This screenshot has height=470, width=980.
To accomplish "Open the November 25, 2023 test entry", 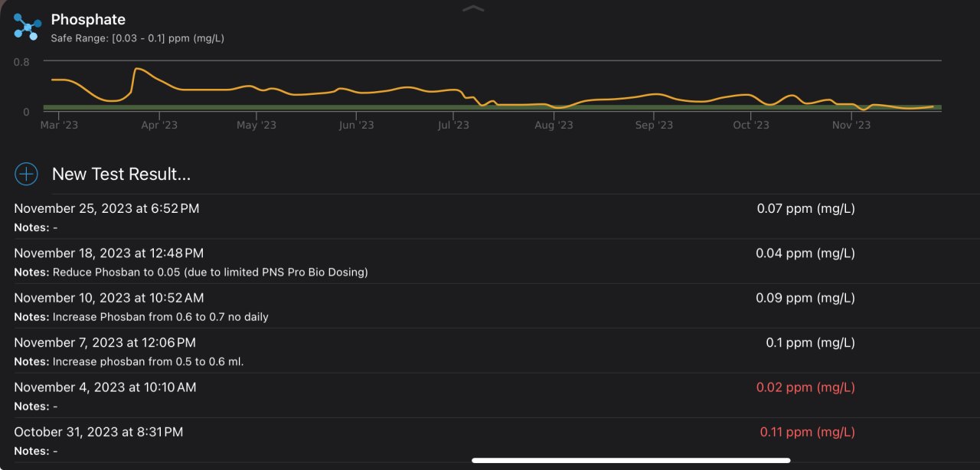I will pyautogui.click(x=106, y=208).
